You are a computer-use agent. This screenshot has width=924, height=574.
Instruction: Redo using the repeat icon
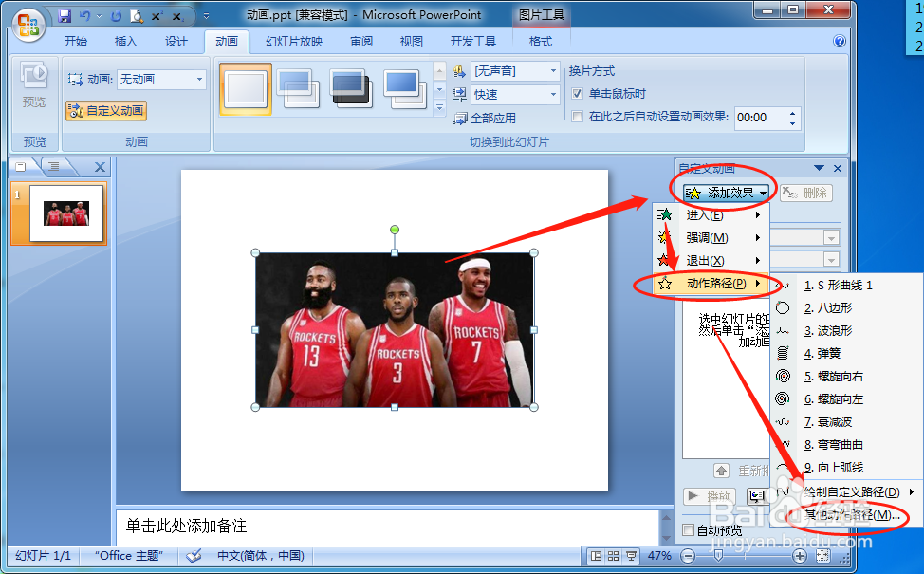(x=116, y=16)
